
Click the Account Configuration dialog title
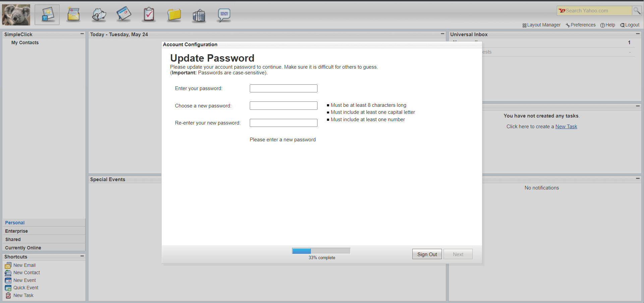pos(190,45)
